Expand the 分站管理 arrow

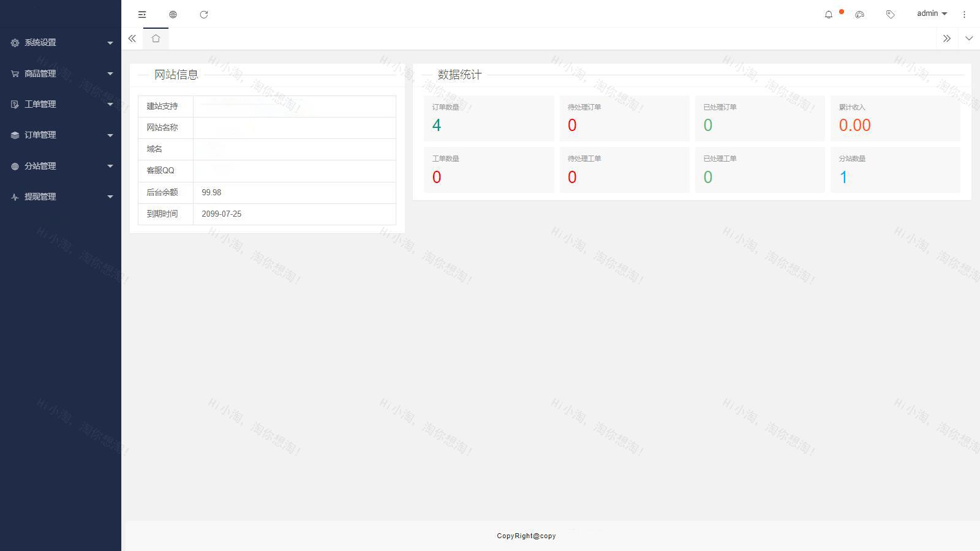[x=110, y=166]
